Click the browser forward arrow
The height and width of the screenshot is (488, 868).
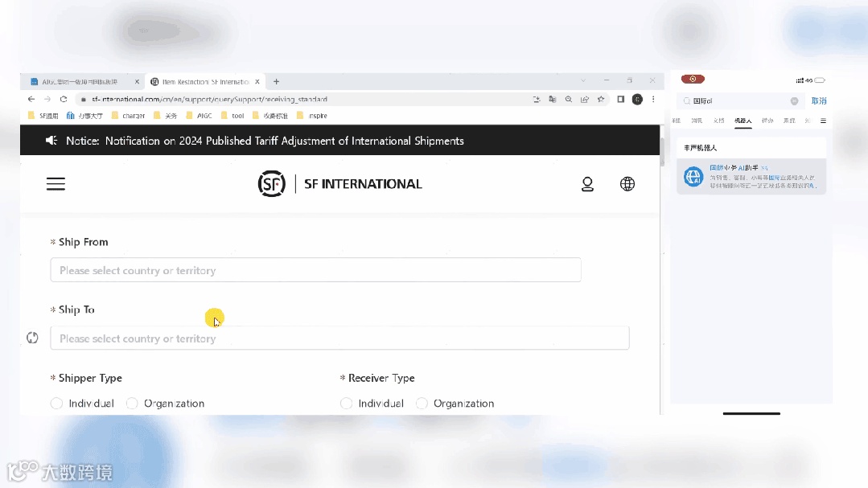[47, 99]
